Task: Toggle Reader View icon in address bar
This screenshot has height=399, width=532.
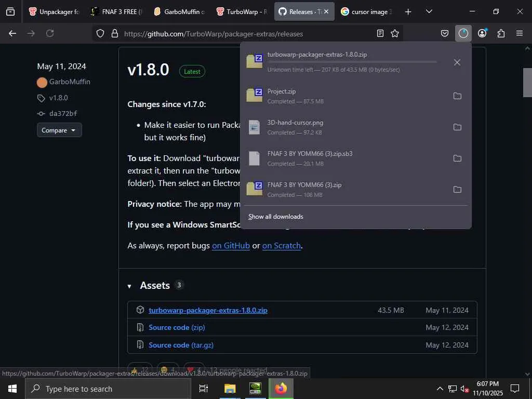Action: pos(380,33)
